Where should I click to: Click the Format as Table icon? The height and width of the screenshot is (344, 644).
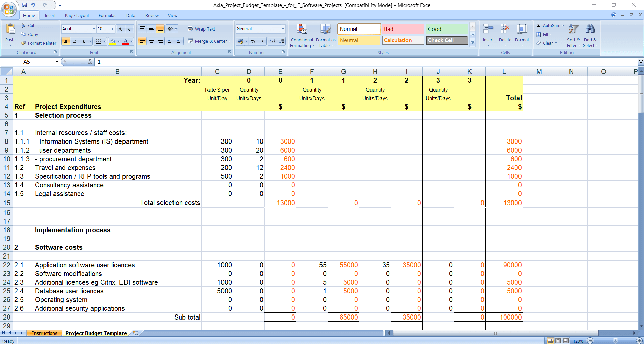coord(325,30)
